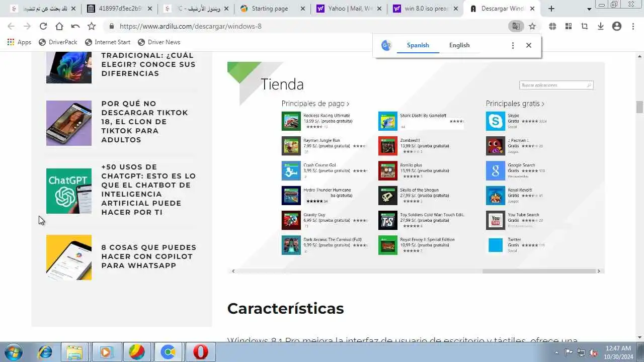This screenshot has width=644, height=362.
Task: Click the TikTok phone article thumbnail
Action: (x=69, y=123)
